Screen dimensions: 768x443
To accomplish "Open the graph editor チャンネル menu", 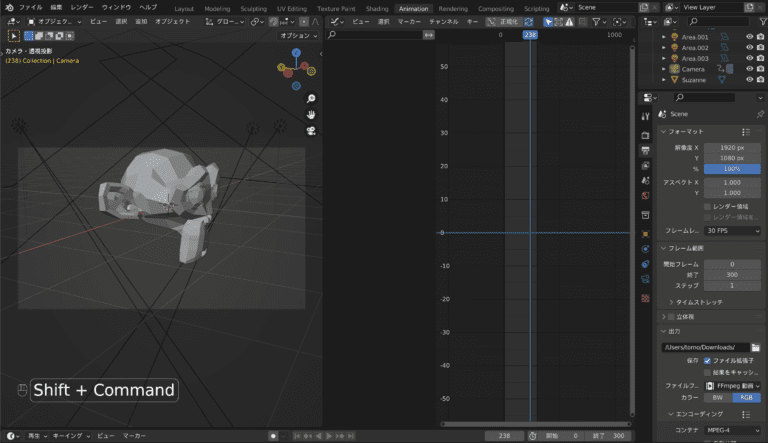I will 443,22.
